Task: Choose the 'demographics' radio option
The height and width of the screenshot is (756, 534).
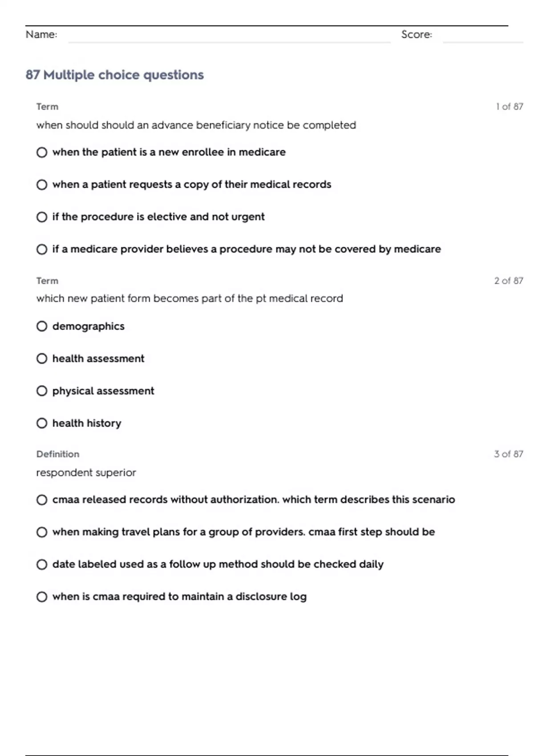Action: 42,326
